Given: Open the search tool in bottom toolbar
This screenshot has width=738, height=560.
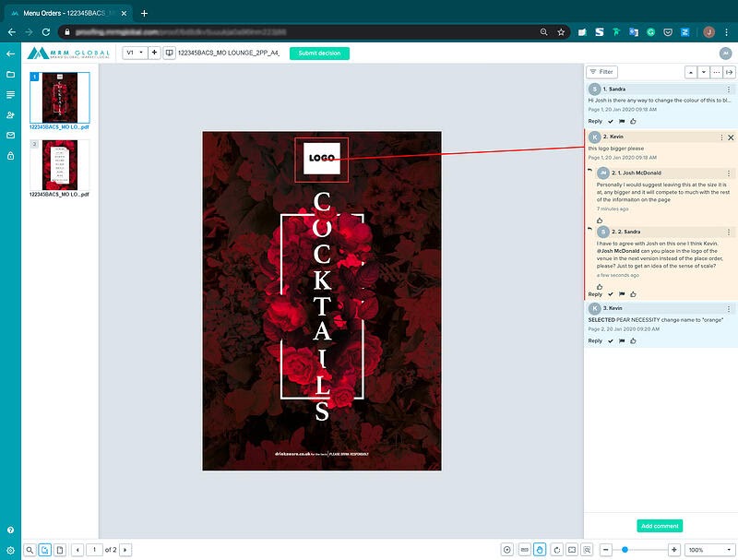Looking at the screenshot, I should pyautogui.click(x=30, y=550).
